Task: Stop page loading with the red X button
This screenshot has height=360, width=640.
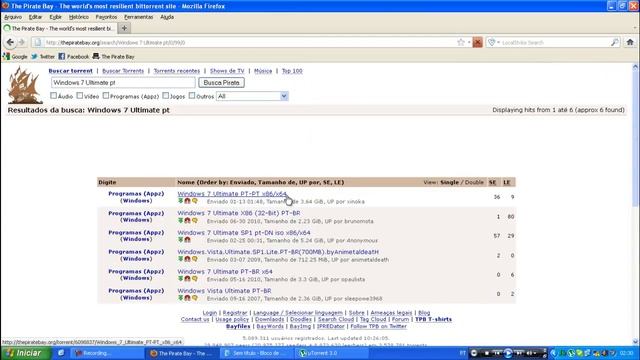Action: point(477,42)
